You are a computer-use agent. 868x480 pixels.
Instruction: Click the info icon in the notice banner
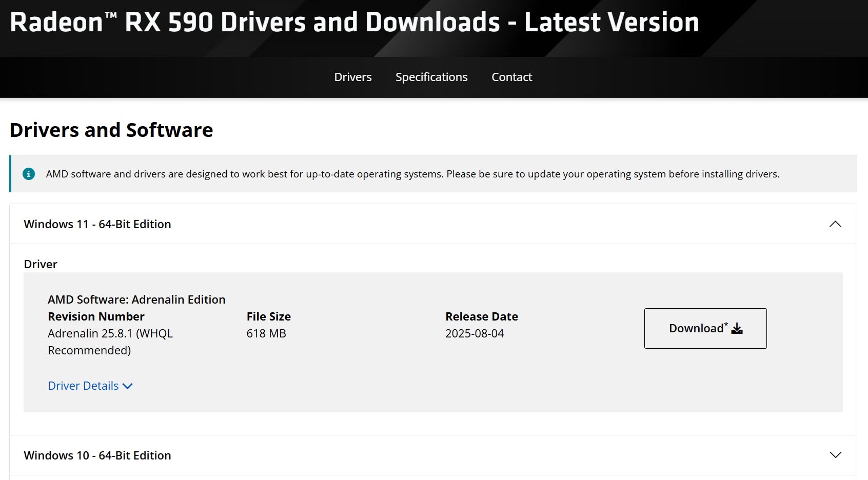click(29, 174)
